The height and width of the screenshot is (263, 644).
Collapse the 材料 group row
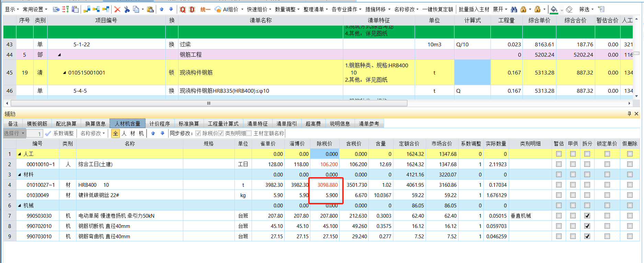(20, 175)
